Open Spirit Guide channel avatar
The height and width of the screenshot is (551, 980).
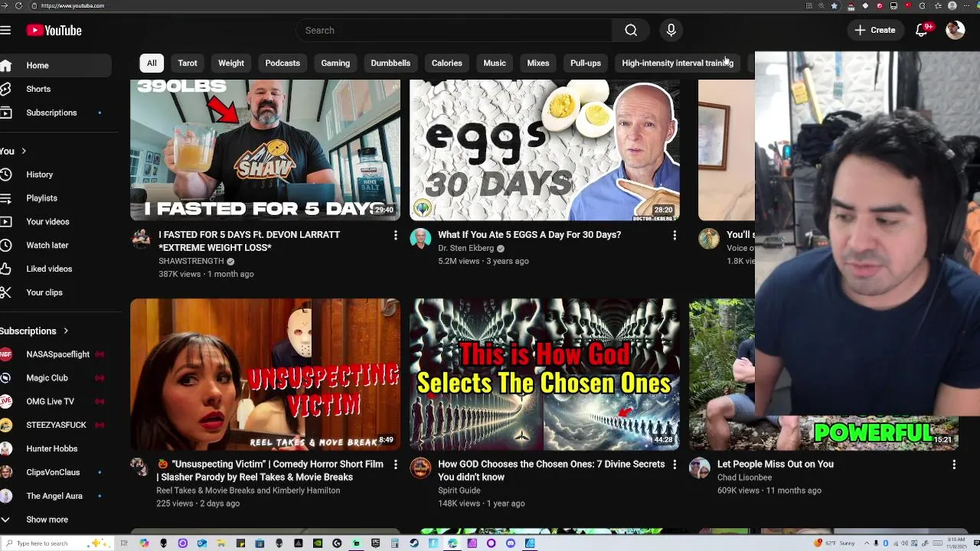click(x=420, y=468)
